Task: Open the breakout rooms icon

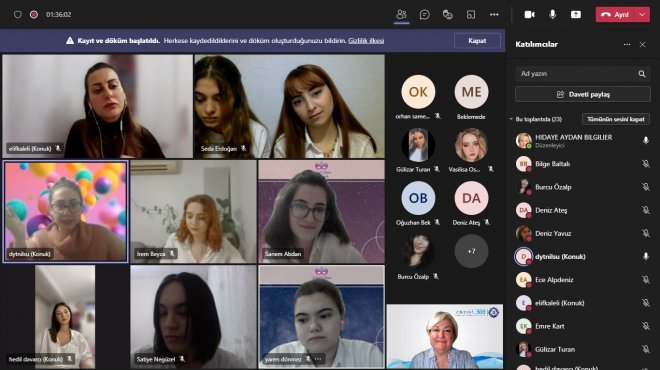Action: [x=471, y=14]
